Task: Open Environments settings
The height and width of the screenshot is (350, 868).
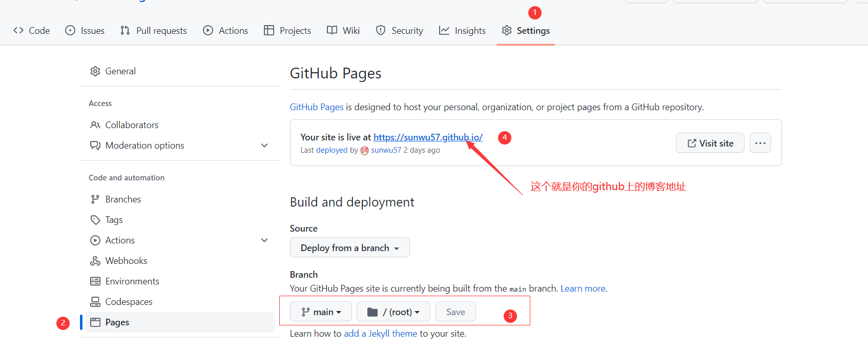Action: [180, 281]
